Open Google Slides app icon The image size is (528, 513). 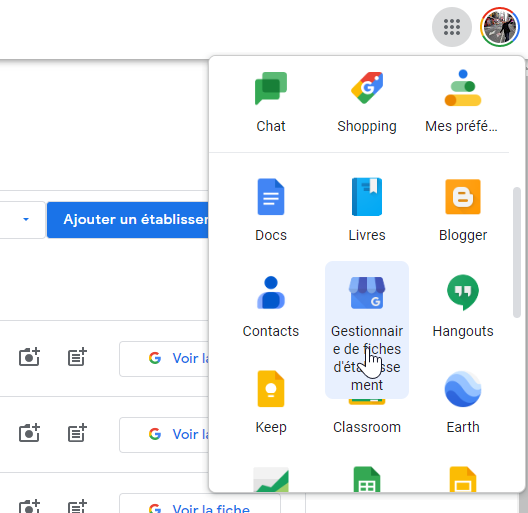(463, 479)
